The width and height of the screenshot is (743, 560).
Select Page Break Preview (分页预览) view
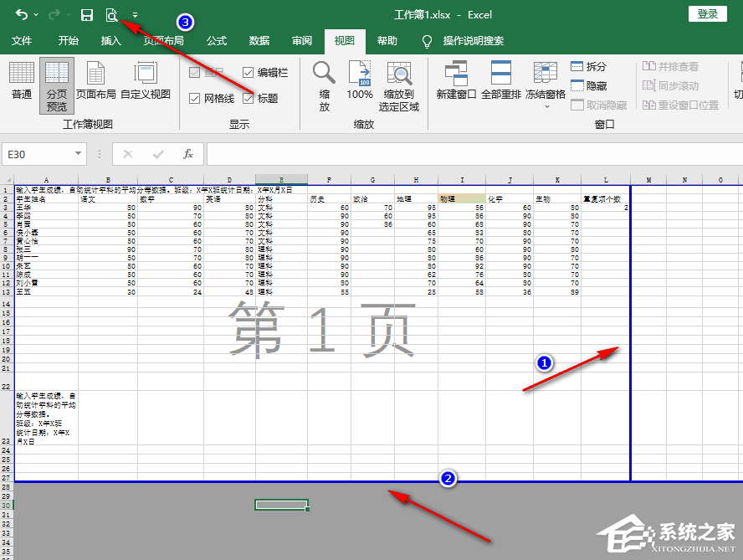click(x=57, y=86)
